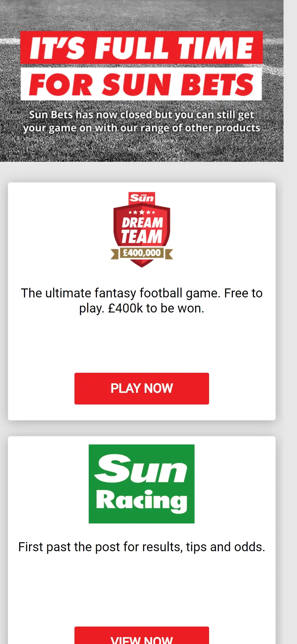Click the Dream Team shield logo
Screen dimensions: 297x644
tap(142, 229)
